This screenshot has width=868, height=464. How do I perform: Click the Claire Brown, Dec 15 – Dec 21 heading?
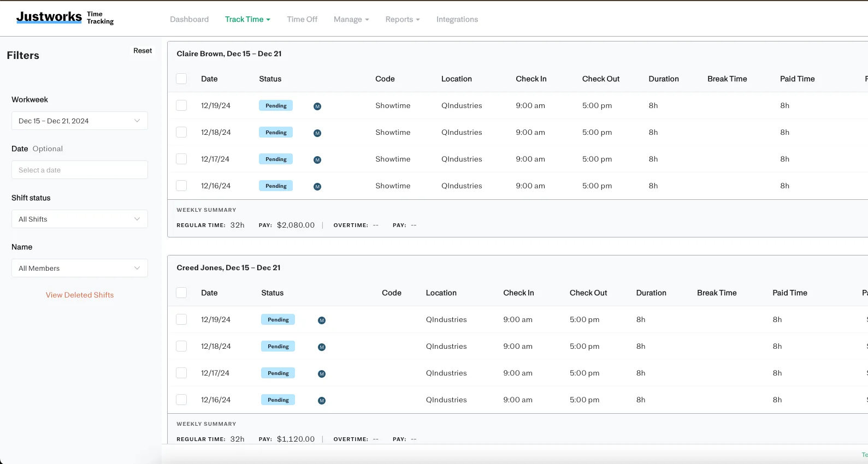coord(229,53)
